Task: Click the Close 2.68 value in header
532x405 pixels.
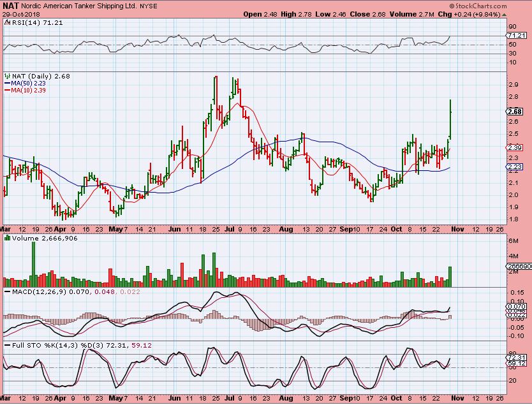Action: 368,14
